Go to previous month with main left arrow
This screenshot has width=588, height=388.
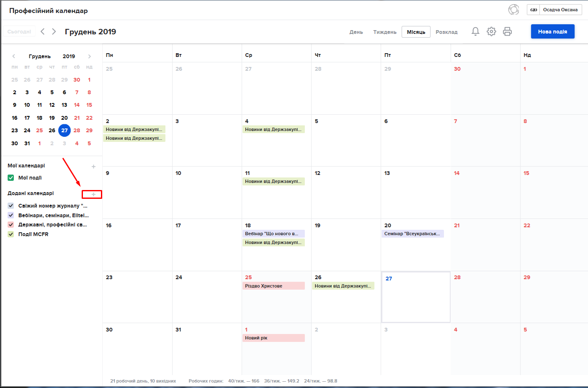pos(43,32)
